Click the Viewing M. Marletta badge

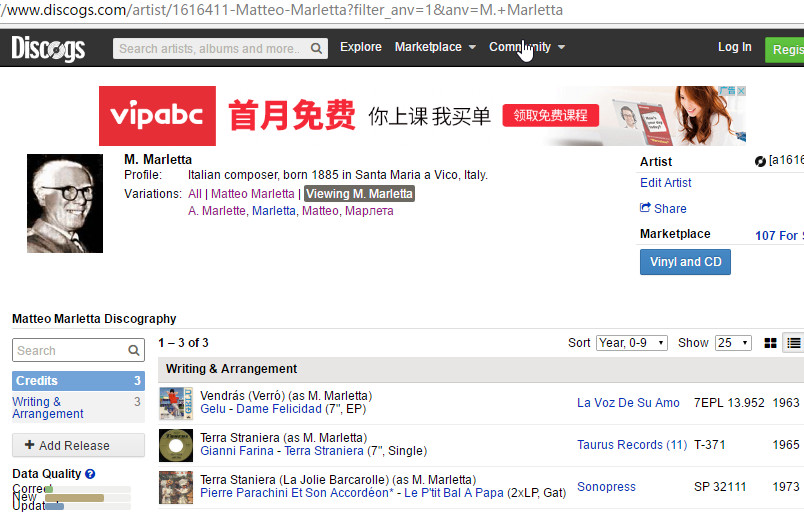click(359, 194)
